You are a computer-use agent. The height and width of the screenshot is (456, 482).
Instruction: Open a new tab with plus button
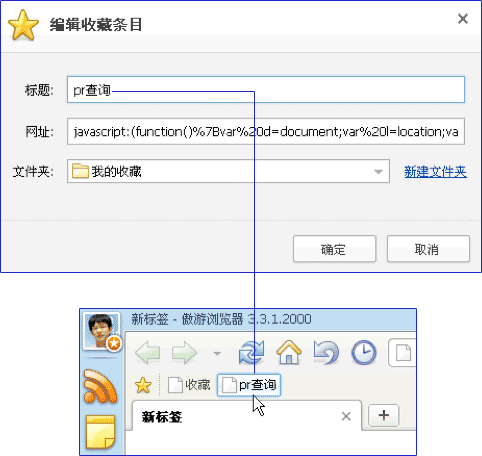coord(384,415)
